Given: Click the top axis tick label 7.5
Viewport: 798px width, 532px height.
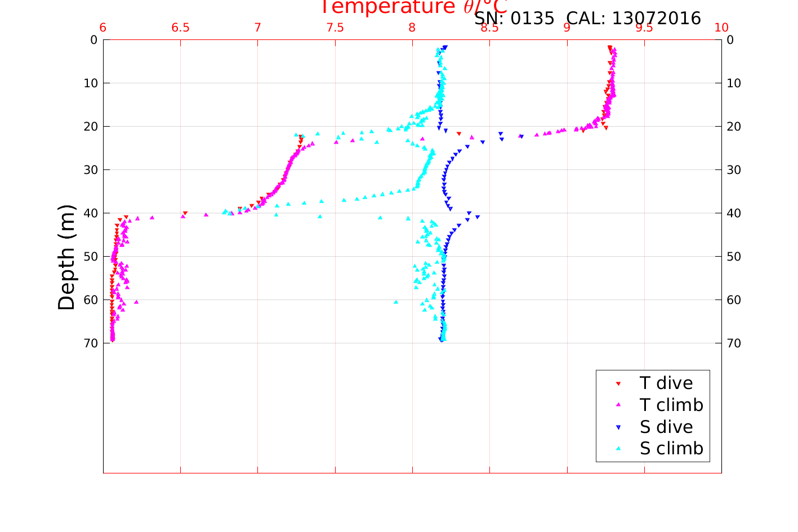Looking at the screenshot, I should click(x=335, y=28).
